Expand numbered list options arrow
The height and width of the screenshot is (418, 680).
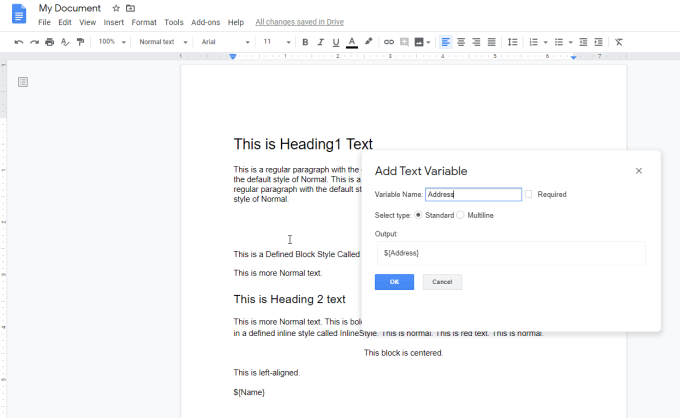click(x=546, y=42)
